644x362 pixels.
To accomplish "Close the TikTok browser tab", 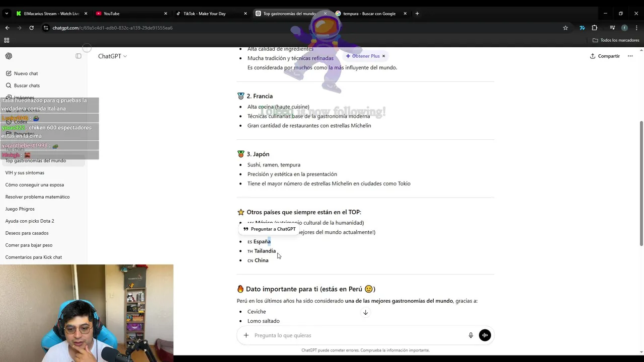I will tap(246, 14).
